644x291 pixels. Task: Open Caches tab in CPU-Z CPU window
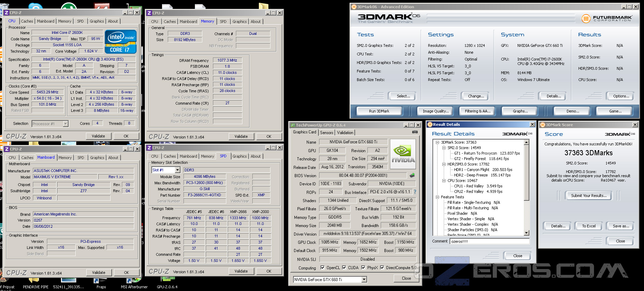click(27, 21)
